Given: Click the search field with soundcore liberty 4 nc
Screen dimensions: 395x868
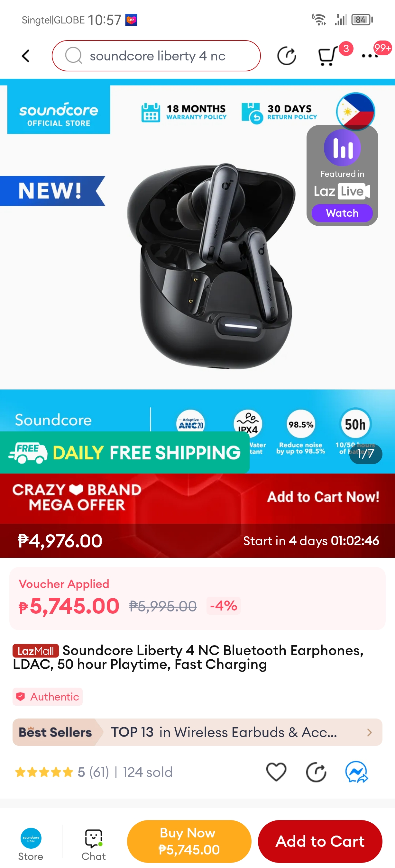Looking at the screenshot, I should tap(156, 56).
